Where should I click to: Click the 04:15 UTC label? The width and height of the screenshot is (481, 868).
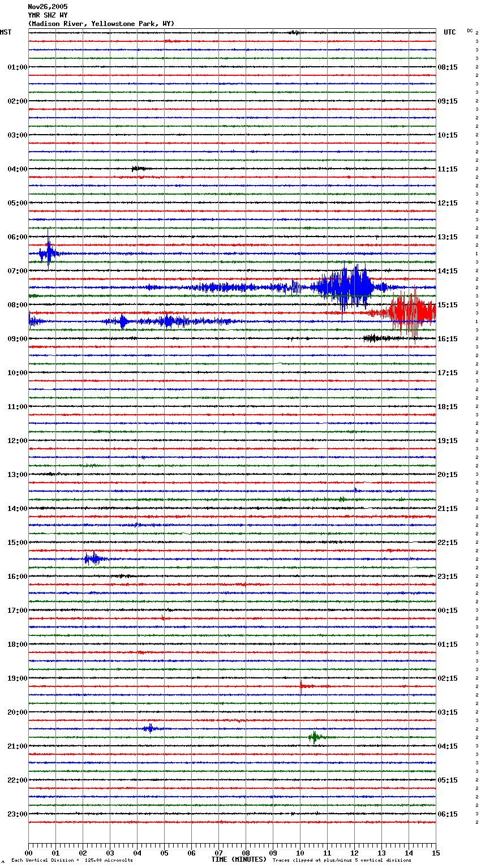point(448,746)
